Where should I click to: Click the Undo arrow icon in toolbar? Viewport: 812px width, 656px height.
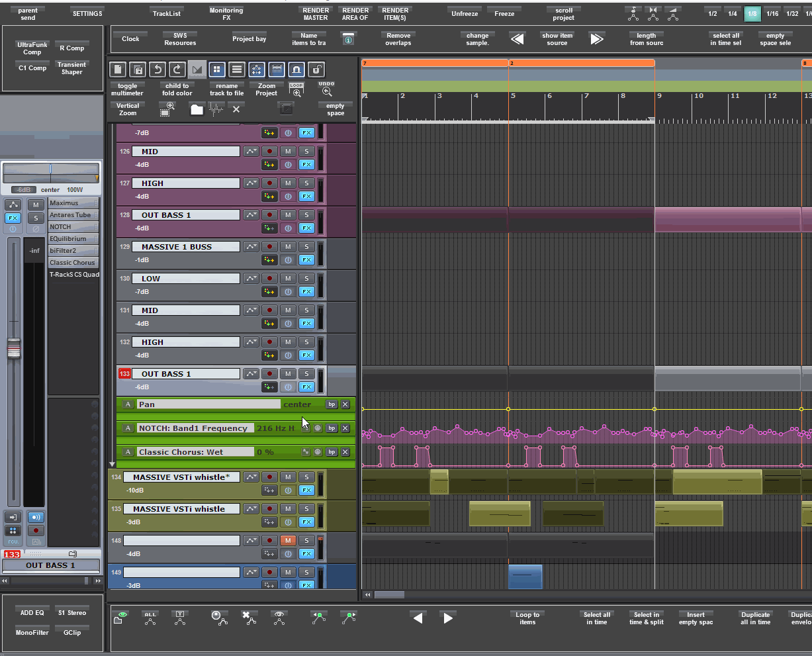coord(158,70)
